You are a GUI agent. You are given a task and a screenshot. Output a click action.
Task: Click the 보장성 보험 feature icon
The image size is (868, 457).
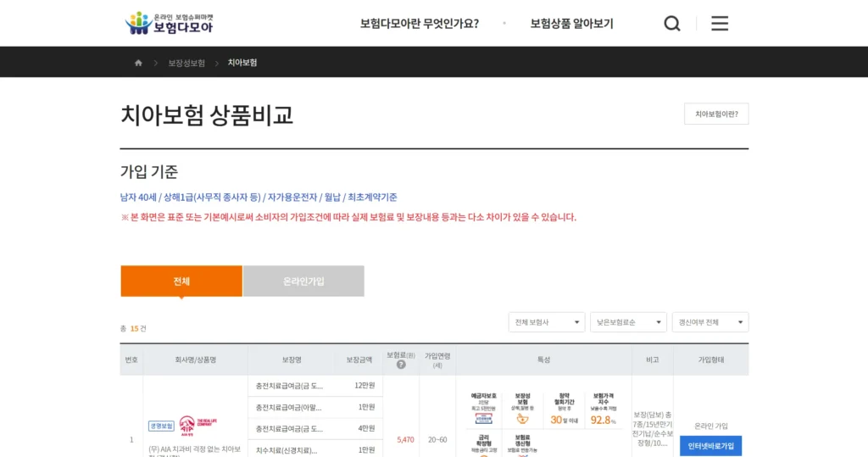point(522,410)
